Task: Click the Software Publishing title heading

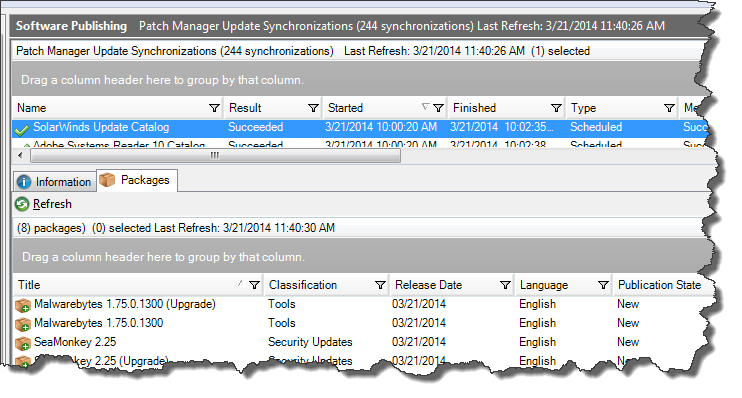Action: (71, 26)
